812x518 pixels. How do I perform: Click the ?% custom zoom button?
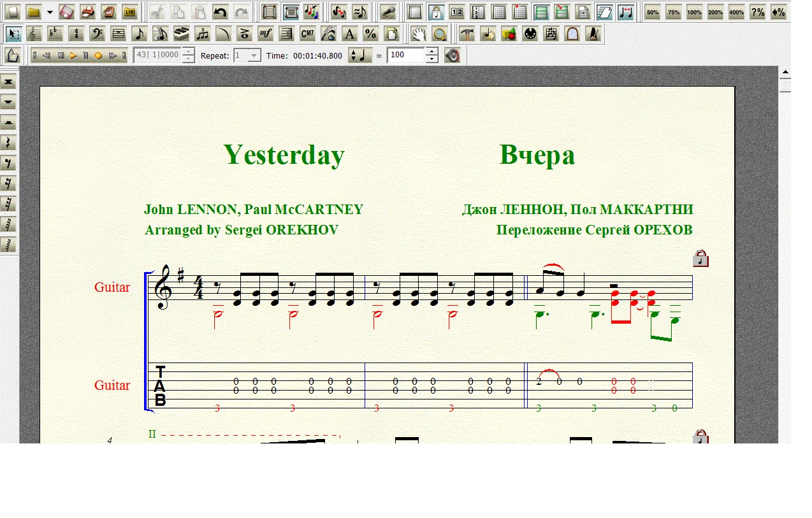[x=758, y=11]
